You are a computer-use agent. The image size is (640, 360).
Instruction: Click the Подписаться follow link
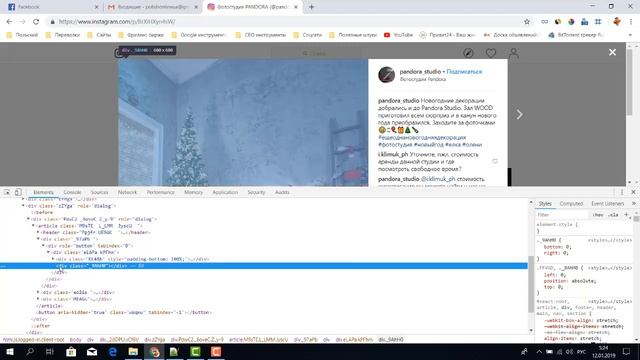(464, 71)
